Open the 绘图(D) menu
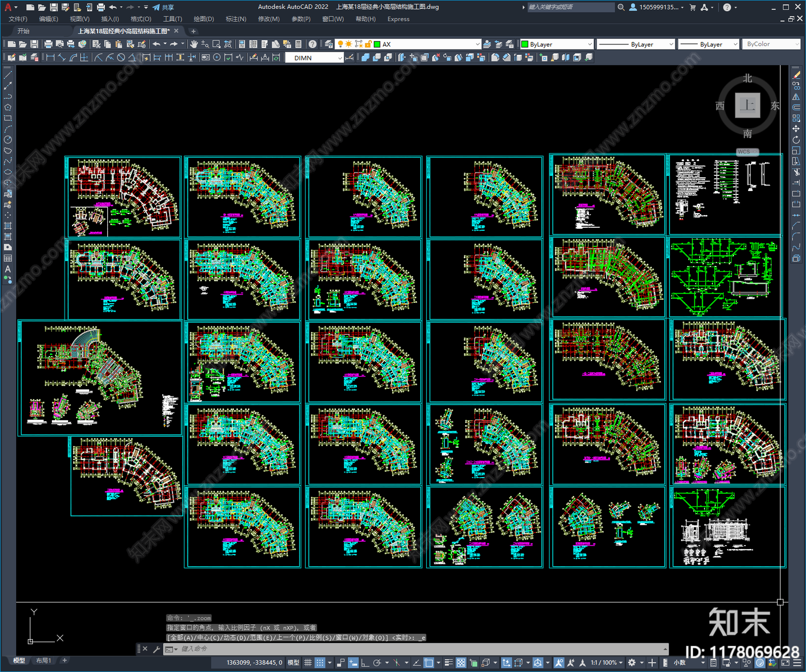Viewport: 806px width, 672px height. click(204, 19)
